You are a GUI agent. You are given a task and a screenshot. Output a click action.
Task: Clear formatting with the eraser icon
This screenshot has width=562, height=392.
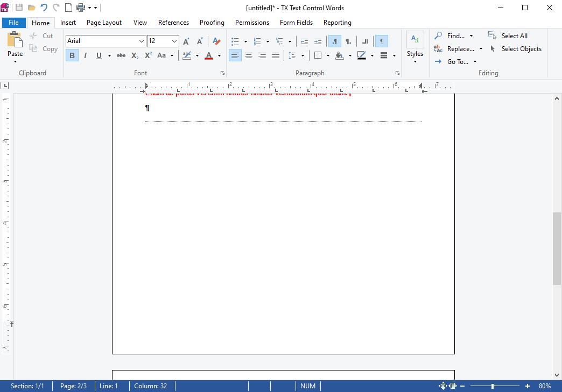click(216, 41)
